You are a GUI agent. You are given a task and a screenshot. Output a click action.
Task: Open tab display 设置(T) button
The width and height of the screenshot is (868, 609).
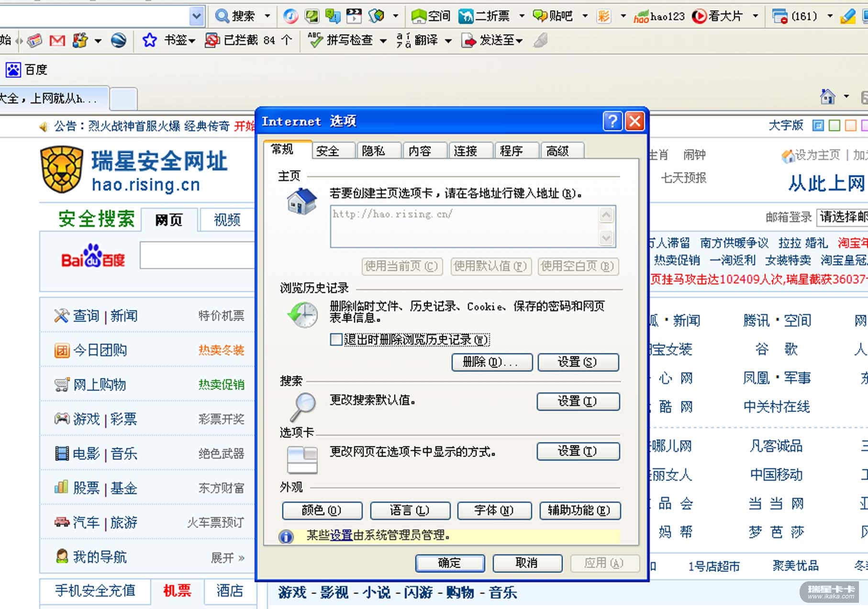tap(578, 451)
